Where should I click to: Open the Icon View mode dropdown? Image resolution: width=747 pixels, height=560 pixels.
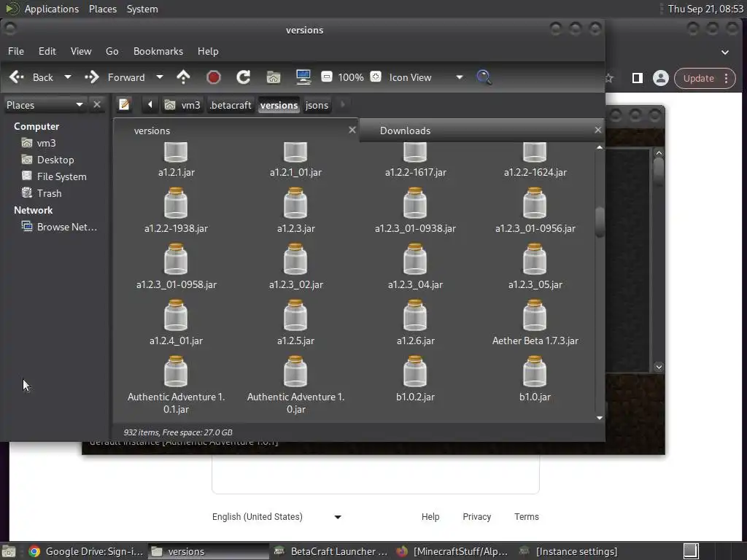coord(425,77)
